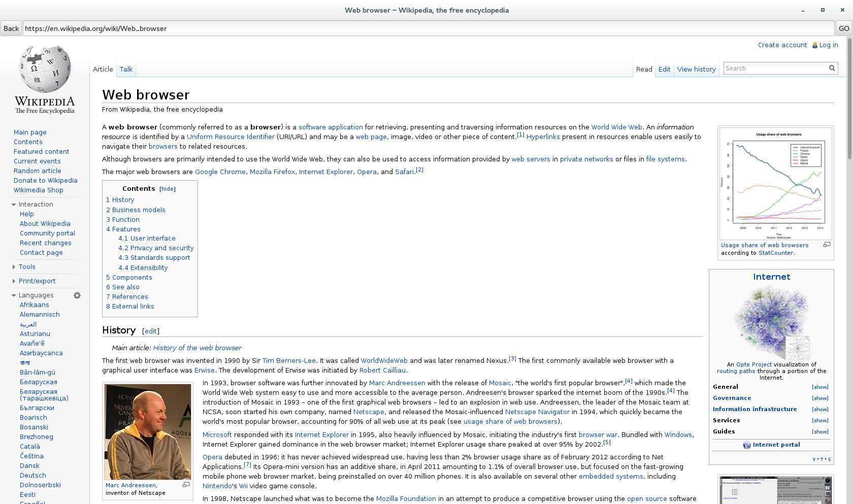
Task: Open the Wikimedia Shop link
Action: click(39, 190)
